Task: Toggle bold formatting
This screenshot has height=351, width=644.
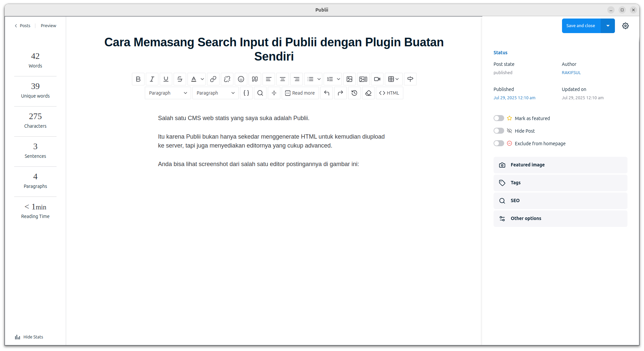Action: click(x=138, y=79)
